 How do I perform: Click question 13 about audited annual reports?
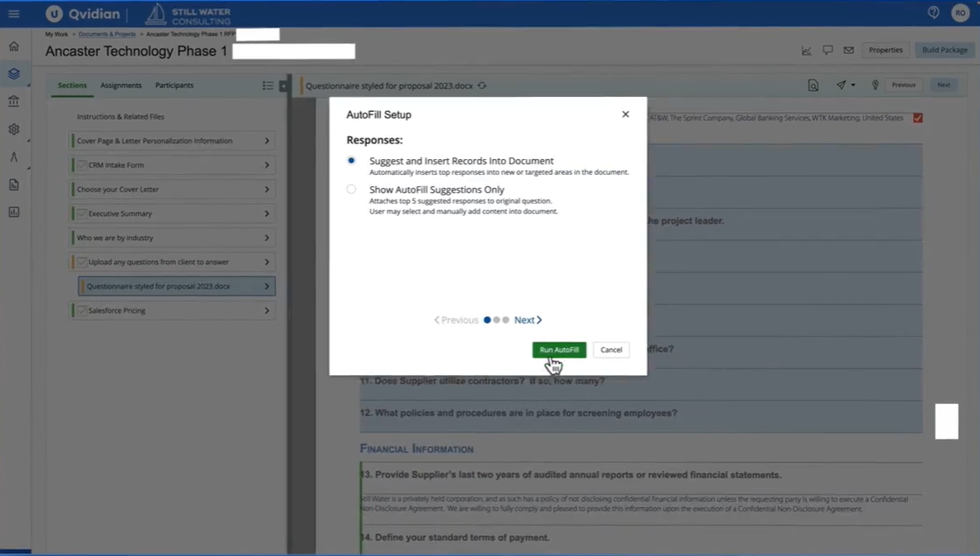click(570, 475)
